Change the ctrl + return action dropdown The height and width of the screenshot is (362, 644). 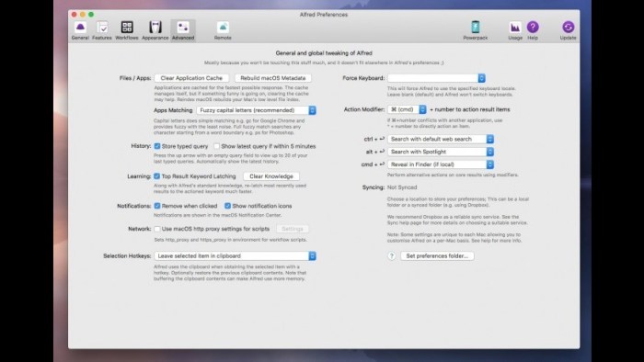click(441, 139)
